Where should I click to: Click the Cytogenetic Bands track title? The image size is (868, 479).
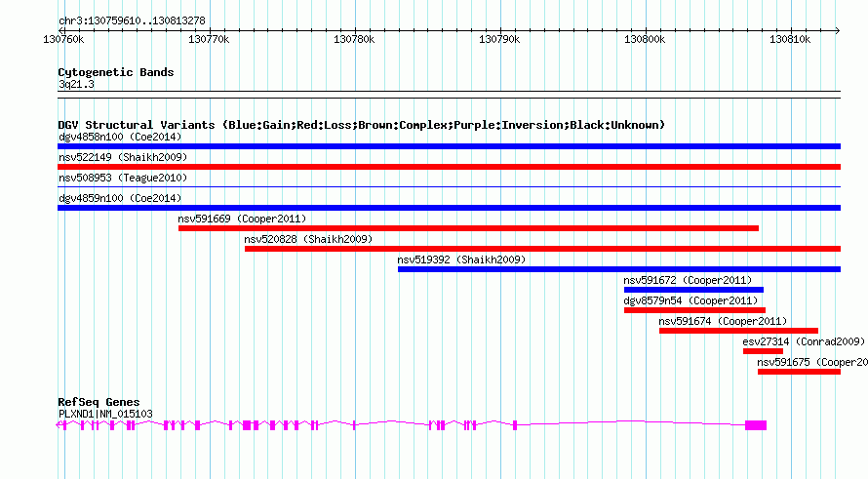[116, 72]
